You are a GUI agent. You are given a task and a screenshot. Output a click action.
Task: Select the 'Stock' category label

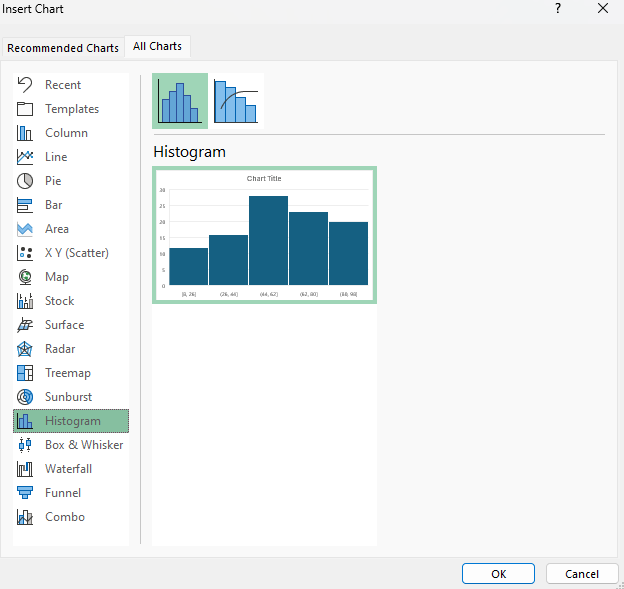coord(60,301)
